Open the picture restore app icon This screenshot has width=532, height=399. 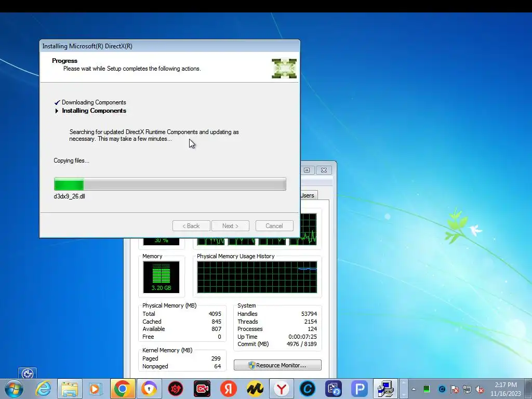coord(333,389)
